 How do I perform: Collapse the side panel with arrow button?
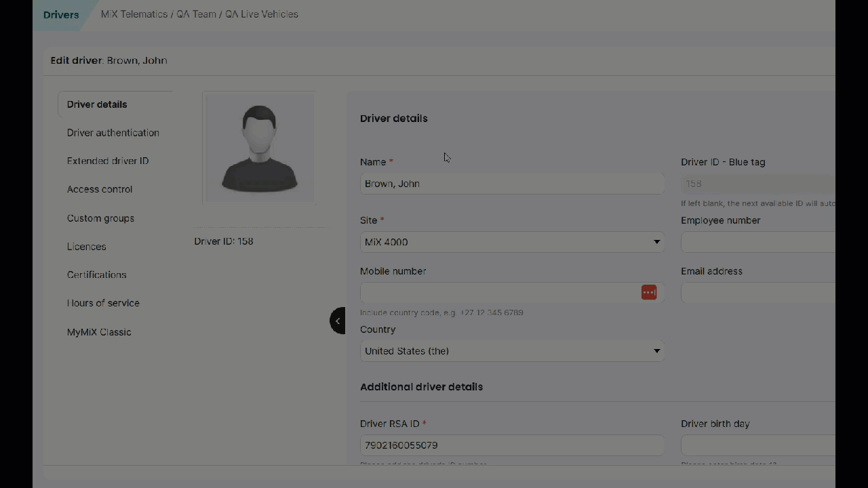[338, 321]
